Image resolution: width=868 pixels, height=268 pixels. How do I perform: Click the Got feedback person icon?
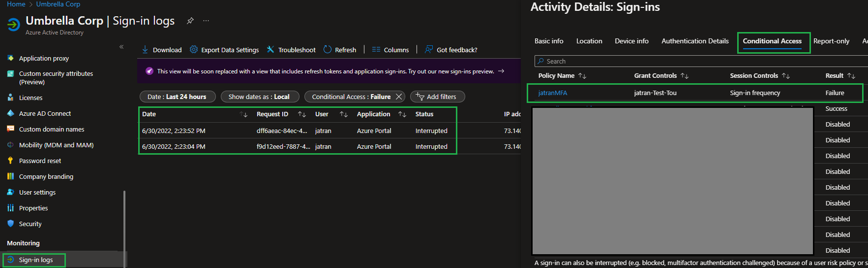click(429, 49)
